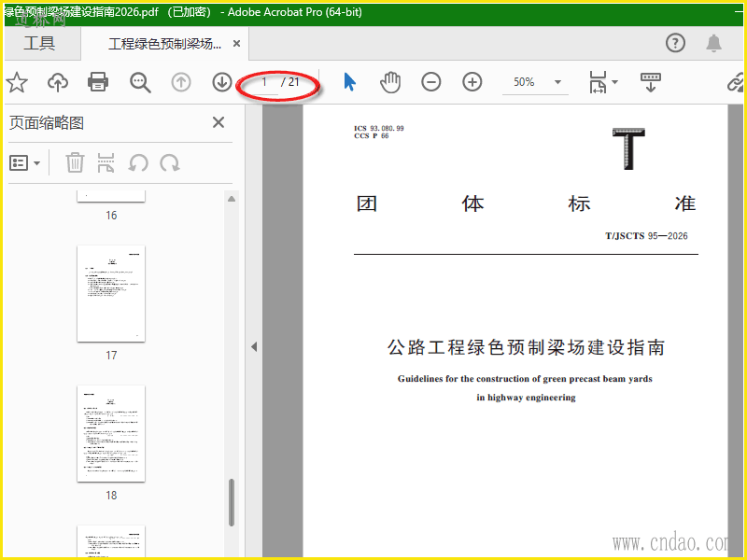Screen dimensions: 747x560
Task: Upload the file with the cloud icon
Action: point(58,82)
